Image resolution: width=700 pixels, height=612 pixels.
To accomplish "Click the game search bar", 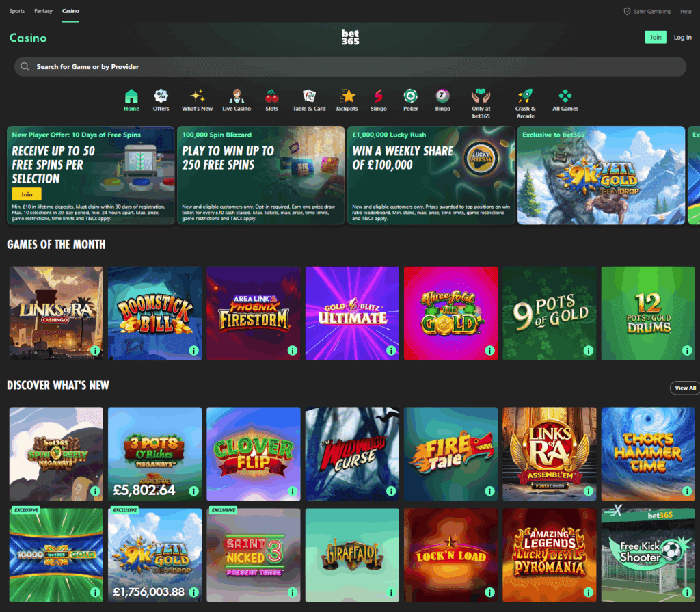I will pos(350,66).
